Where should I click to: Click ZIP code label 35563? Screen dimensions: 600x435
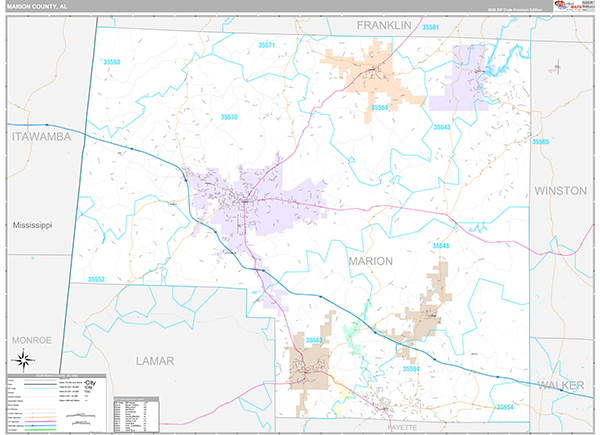tap(314, 340)
